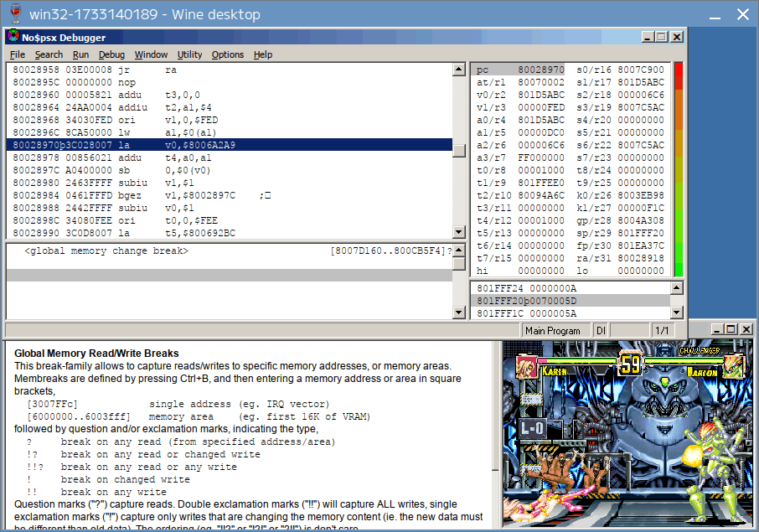Click the DI status indicator
The image size is (759, 532).
[x=601, y=331]
